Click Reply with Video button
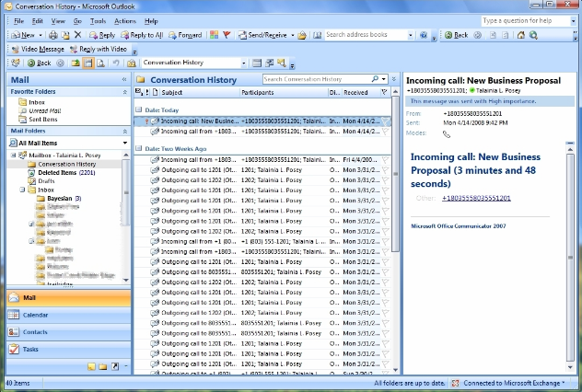The image size is (582, 392). 99,49
